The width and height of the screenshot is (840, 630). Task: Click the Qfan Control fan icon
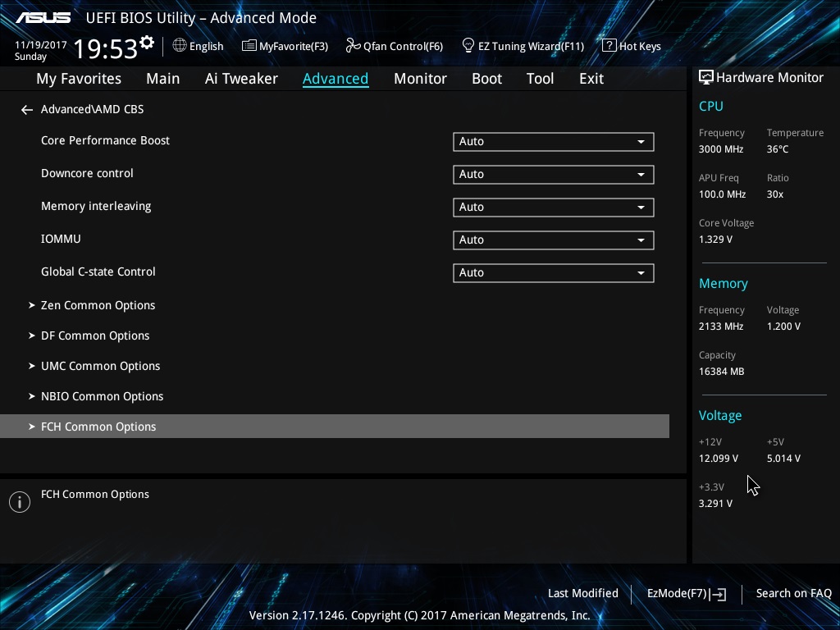(353, 46)
